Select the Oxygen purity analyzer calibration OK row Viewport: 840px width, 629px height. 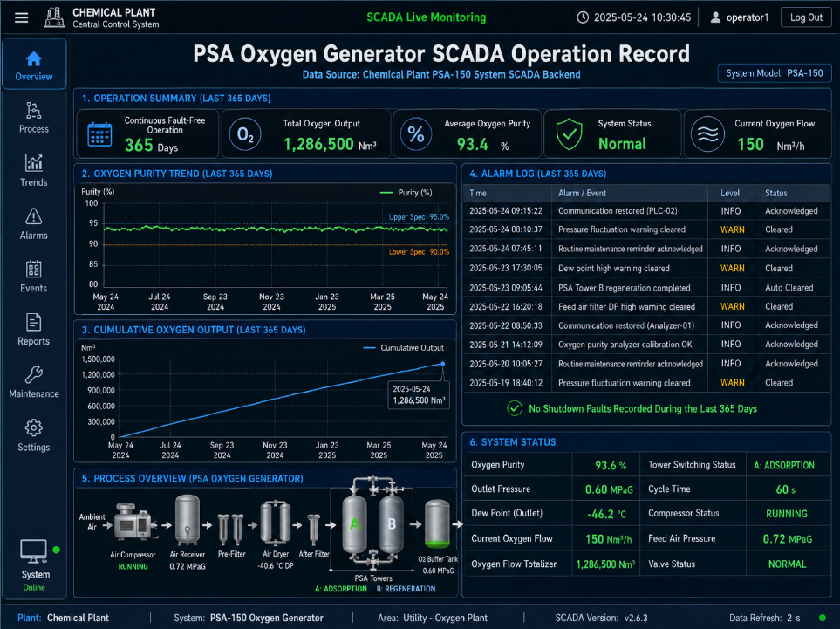click(647, 345)
